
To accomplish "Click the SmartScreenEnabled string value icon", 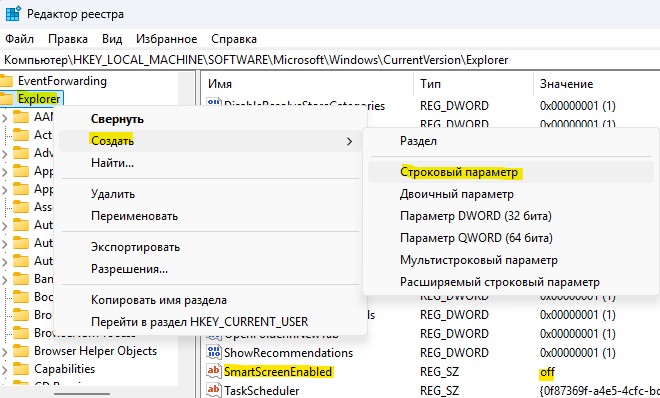I will pyautogui.click(x=213, y=371).
